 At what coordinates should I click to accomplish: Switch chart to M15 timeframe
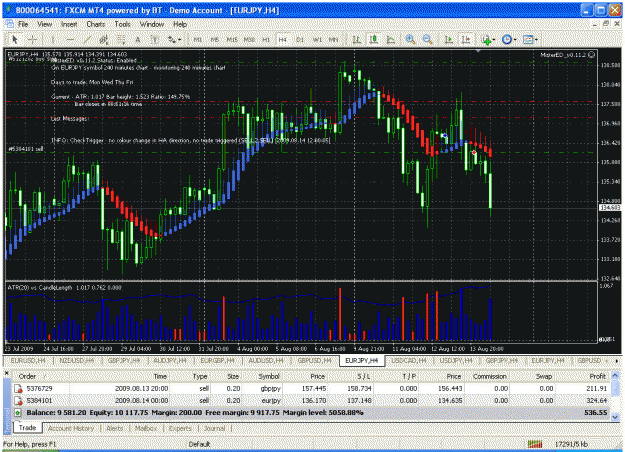[x=232, y=39]
